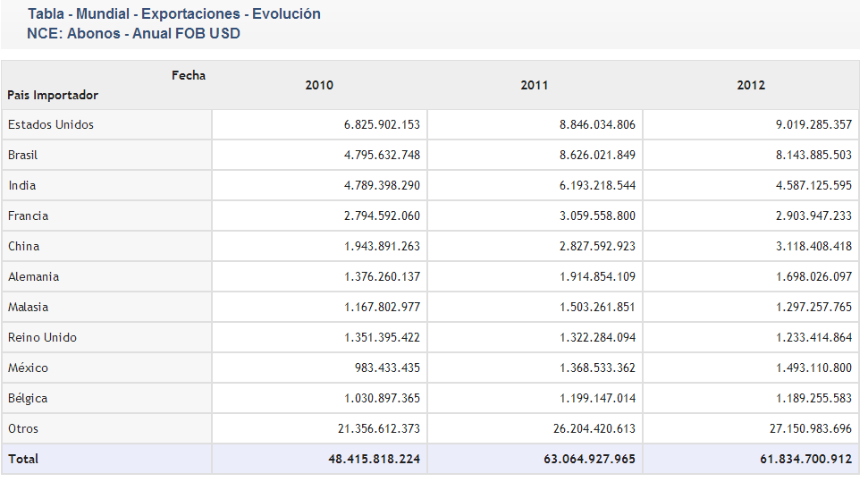Click the Otros row label
This screenshot has width=868, height=482.
pos(23,428)
